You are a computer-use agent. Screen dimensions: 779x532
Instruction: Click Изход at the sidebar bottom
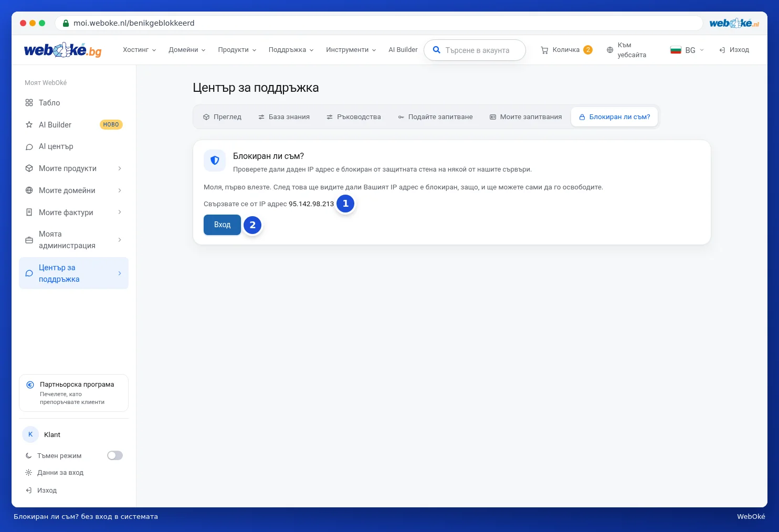click(47, 491)
